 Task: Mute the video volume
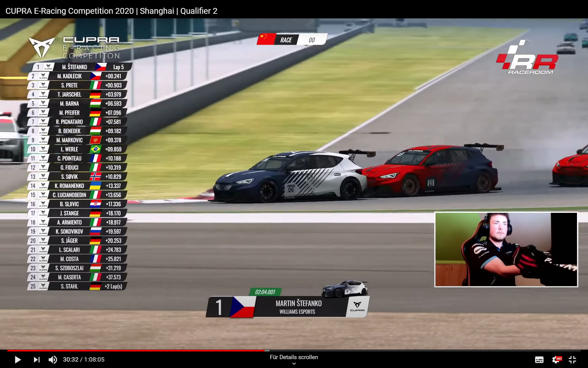click(53, 359)
